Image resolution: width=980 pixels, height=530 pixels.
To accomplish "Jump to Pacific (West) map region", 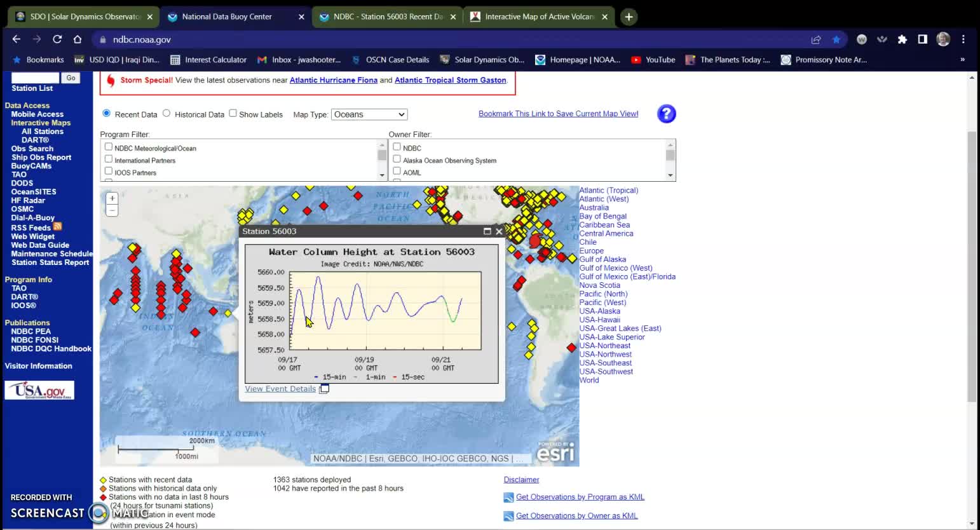I will pyautogui.click(x=602, y=302).
